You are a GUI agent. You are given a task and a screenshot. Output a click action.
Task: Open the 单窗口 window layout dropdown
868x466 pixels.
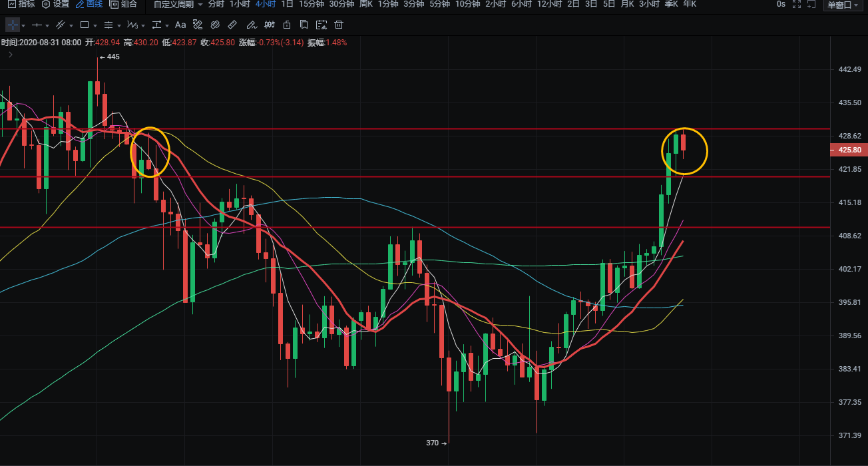coord(843,5)
